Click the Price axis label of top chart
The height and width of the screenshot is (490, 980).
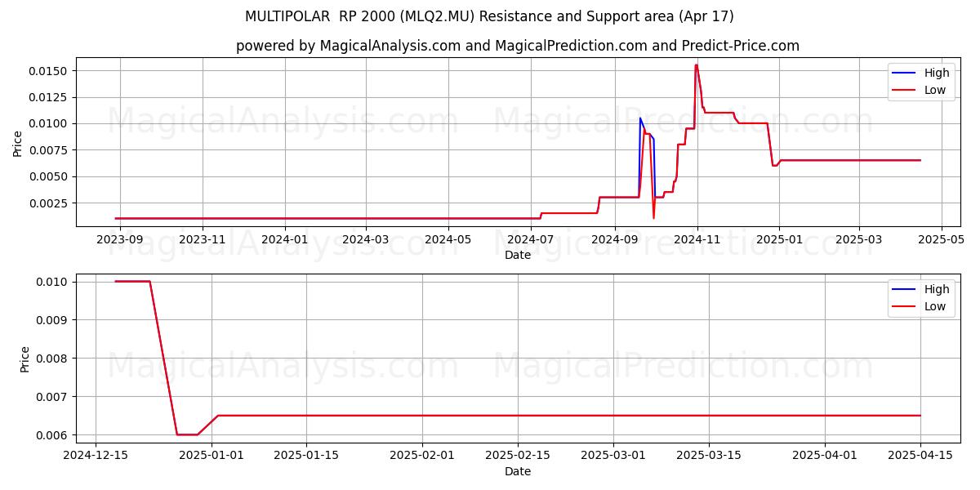[x=18, y=142]
